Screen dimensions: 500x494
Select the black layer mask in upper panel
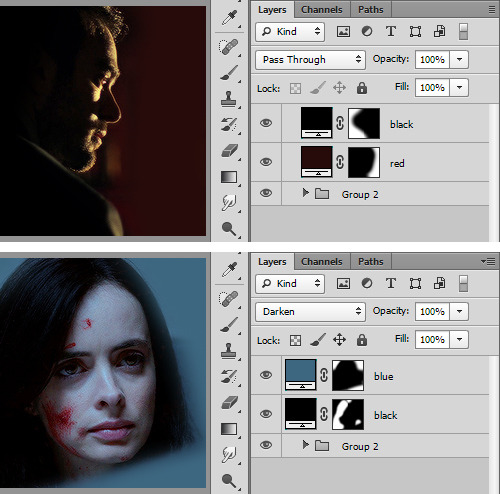point(364,123)
